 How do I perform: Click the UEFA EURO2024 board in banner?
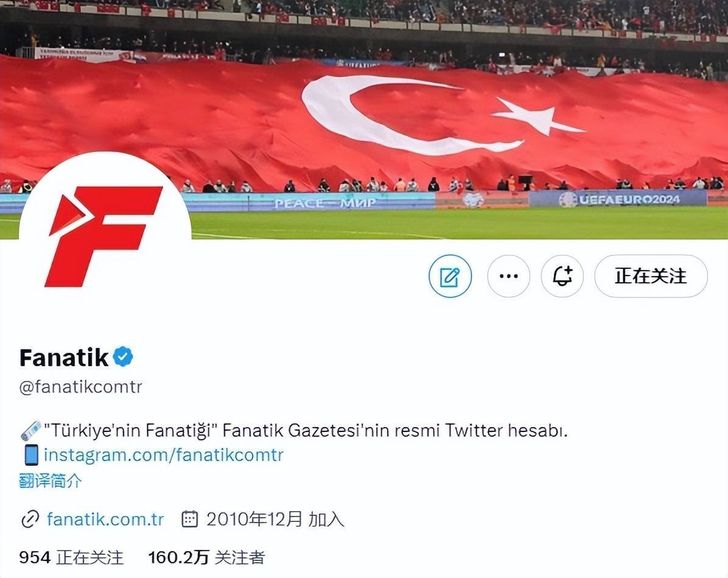point(618,199)
